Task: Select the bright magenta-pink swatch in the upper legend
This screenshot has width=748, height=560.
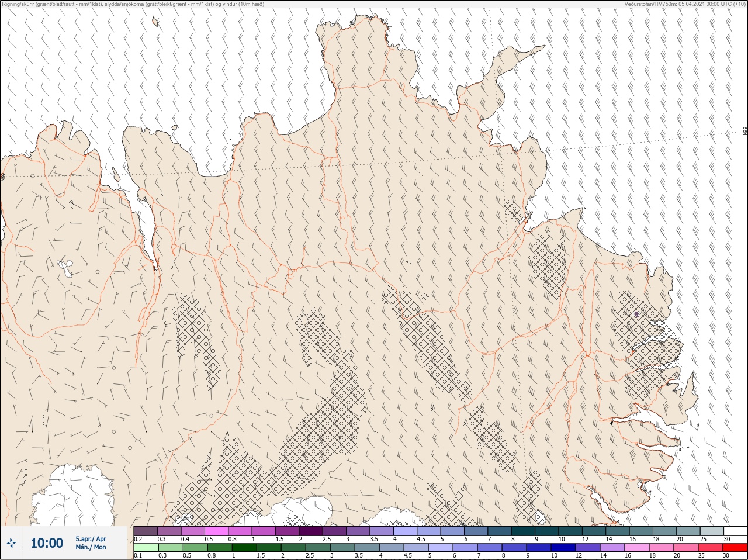Action: coord(216,531)
